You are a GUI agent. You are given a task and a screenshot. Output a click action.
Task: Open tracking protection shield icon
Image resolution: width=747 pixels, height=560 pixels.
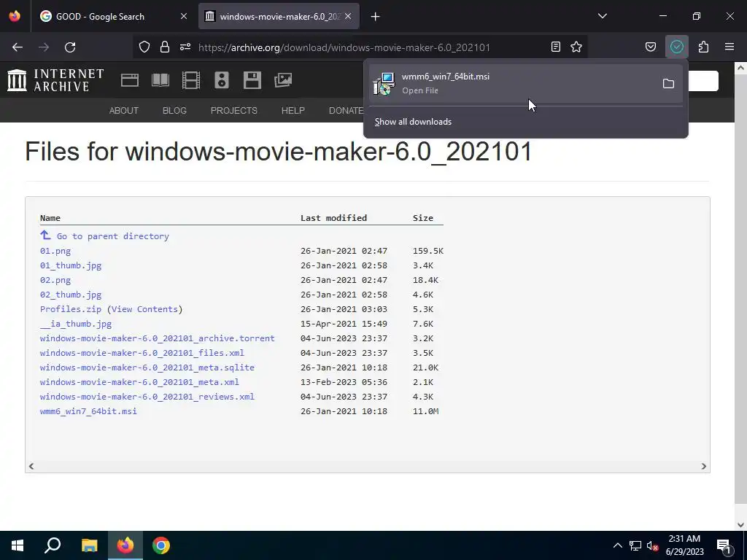(x=144, y=47)
